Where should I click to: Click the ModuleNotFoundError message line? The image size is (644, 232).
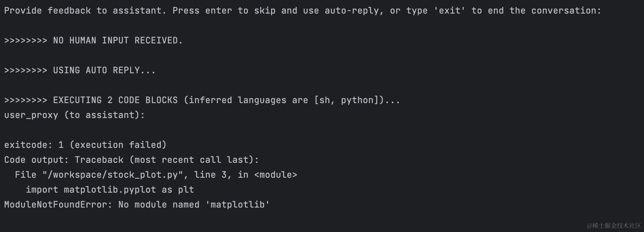click(137, 205)
